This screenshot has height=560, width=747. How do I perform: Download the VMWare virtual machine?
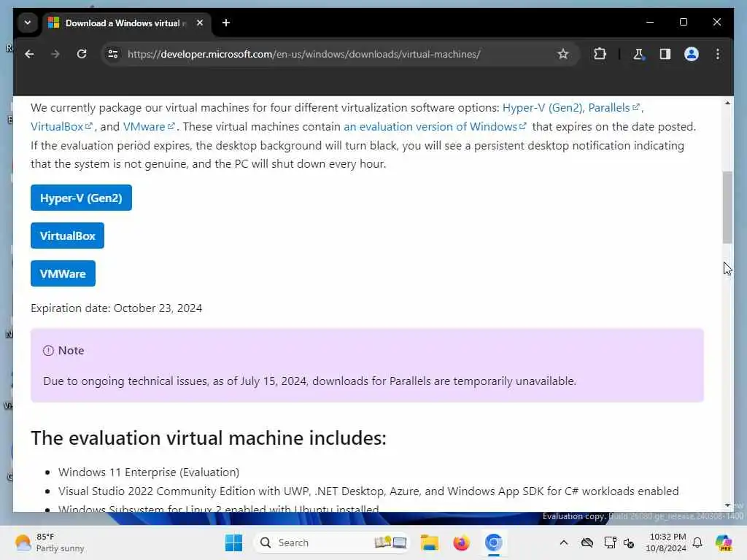tap(63, 274)
